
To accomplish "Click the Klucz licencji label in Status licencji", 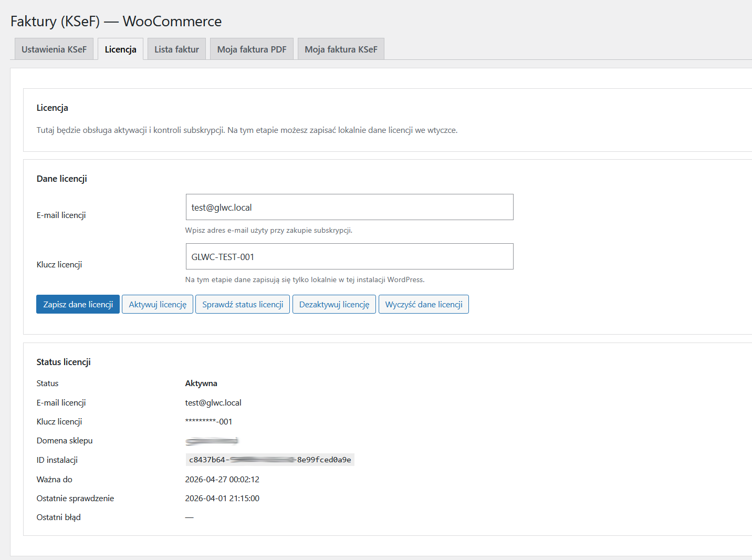I will click(59, 422).
